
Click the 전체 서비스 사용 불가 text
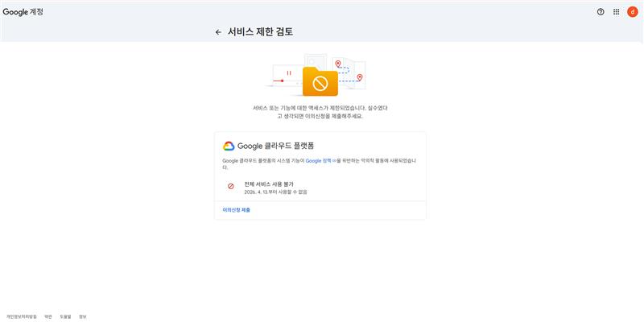click(269, 184)
